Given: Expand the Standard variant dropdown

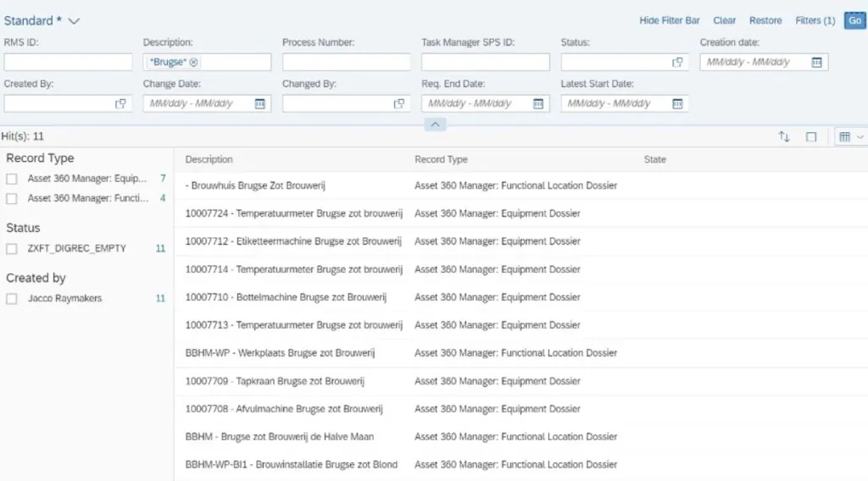Looking at the screenshot, I should pos(74,21).
